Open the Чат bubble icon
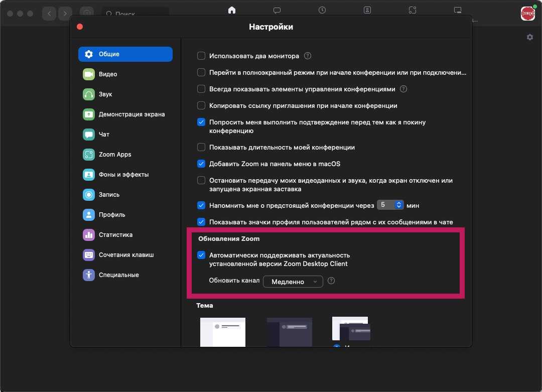 (x=89, y=135)
